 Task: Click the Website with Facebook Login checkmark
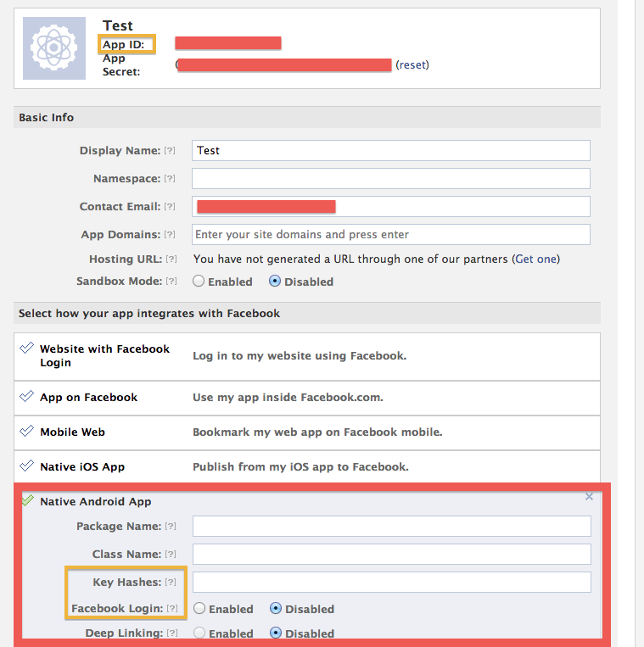pyautogui.click(x=27, y=348)
